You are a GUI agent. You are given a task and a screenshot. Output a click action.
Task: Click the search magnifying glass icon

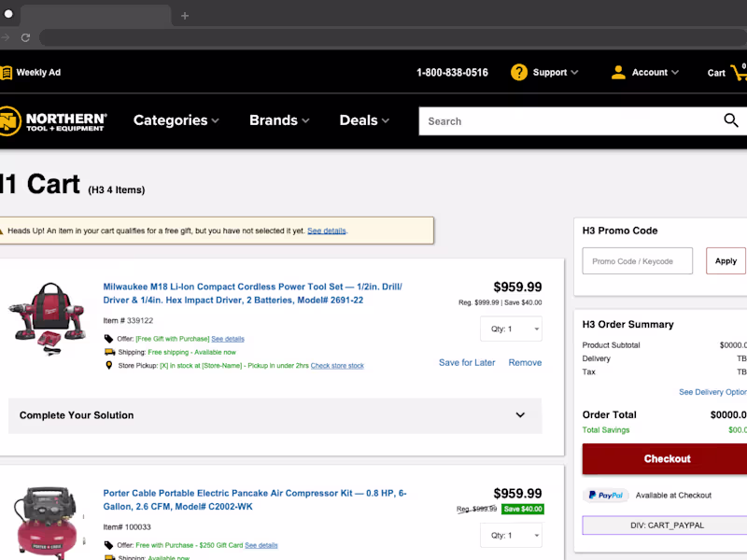pyautogui.click(x=731, y=120)
